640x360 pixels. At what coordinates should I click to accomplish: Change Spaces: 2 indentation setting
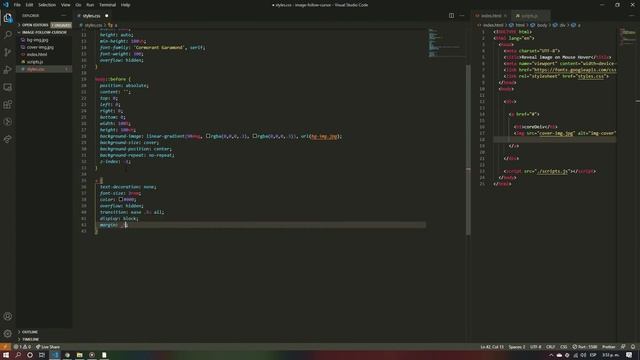pos(517,347)
